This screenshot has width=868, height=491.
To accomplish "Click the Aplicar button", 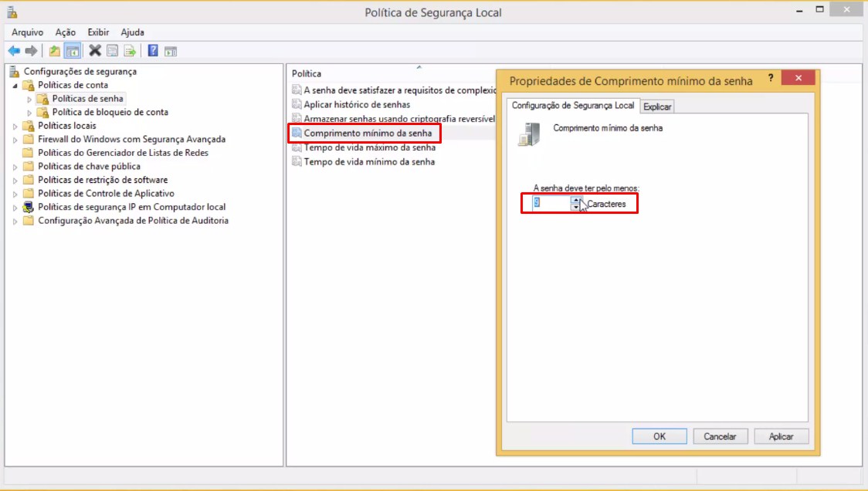I will pyautogui.click(x=781, y=436).
